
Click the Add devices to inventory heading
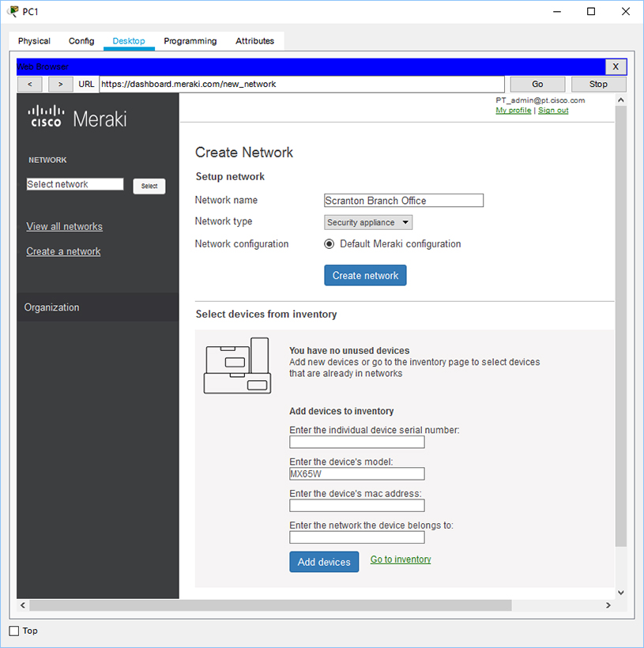click(341, 411)
